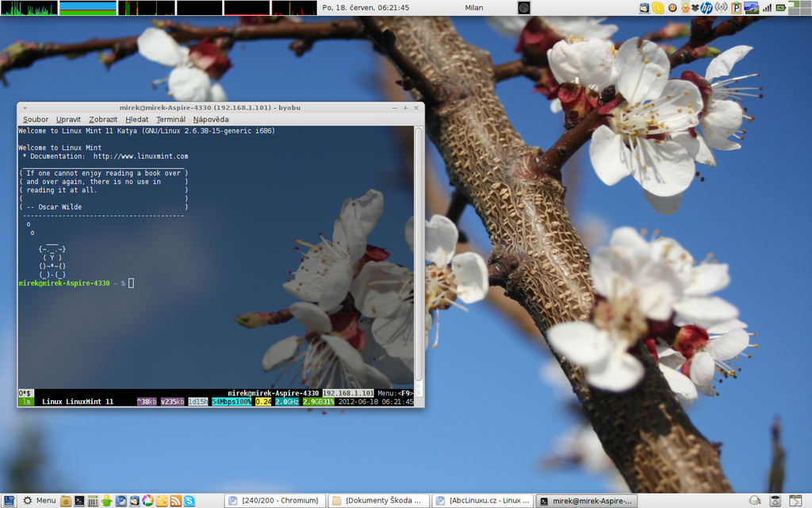Click the 2.9GB31% memory status entry
The height and width of the screenshot is (508, 812).
[319, 402]
